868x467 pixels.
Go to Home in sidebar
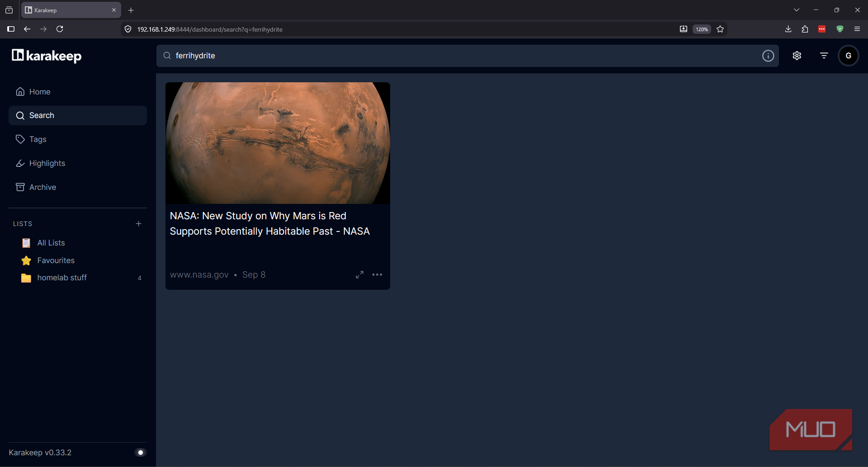78,92
